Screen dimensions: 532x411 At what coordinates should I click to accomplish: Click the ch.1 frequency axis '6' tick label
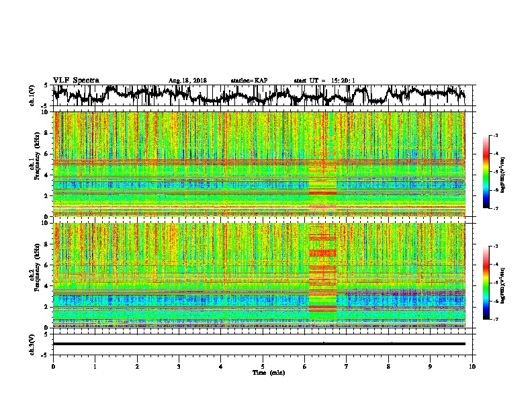48,154
